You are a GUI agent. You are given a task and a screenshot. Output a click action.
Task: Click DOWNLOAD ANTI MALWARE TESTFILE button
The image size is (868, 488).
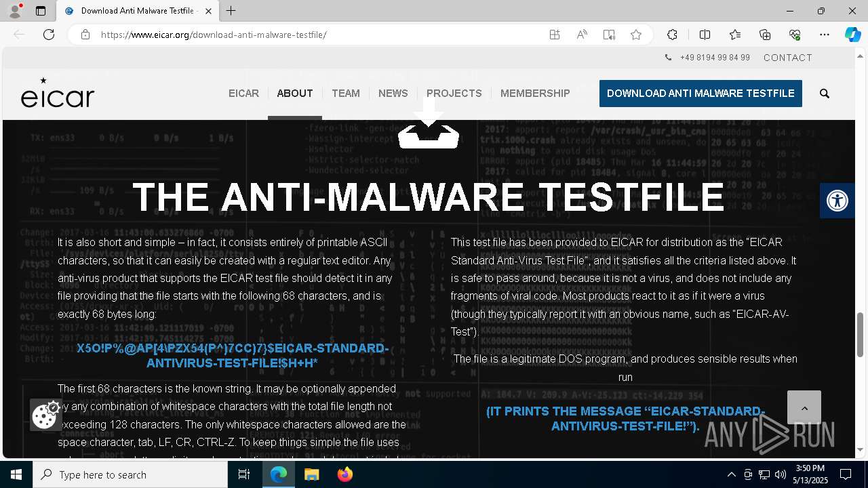pos(701,94)
